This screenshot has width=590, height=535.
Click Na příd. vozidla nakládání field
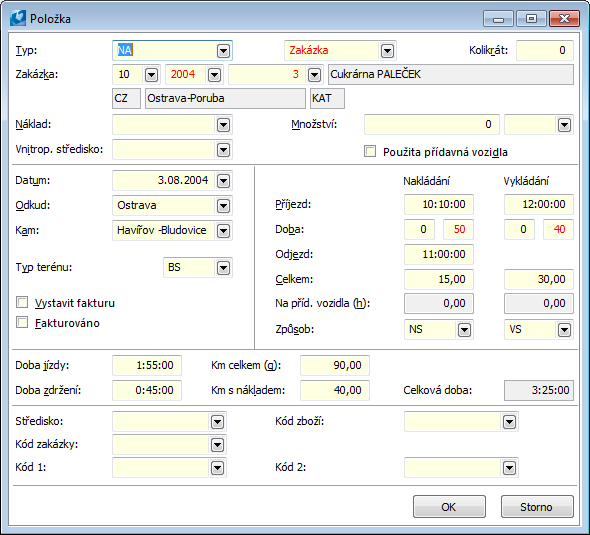point(438,304)
